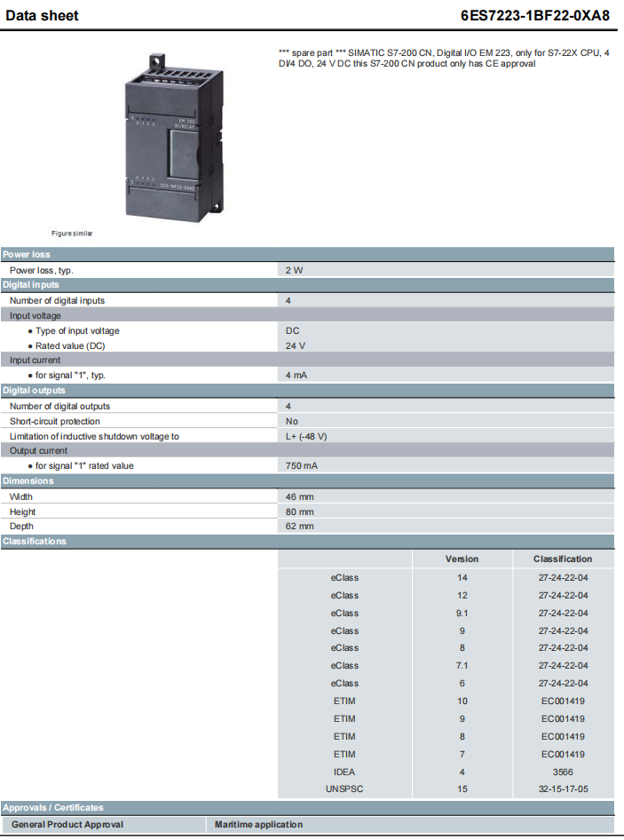Click the "Version" column header
The width and height of the screenshot is (624, 840).
[462, 559]
